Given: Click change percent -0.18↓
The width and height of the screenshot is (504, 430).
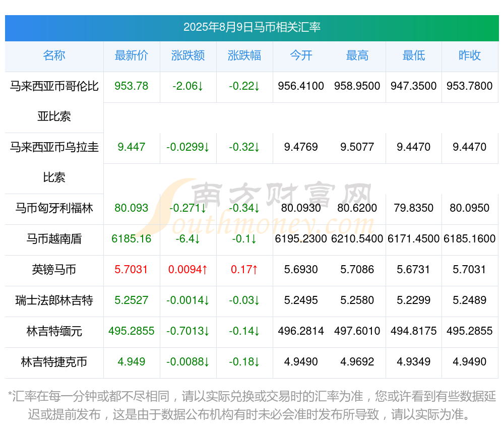Looking at the screenshot, I should click(244, 361).
